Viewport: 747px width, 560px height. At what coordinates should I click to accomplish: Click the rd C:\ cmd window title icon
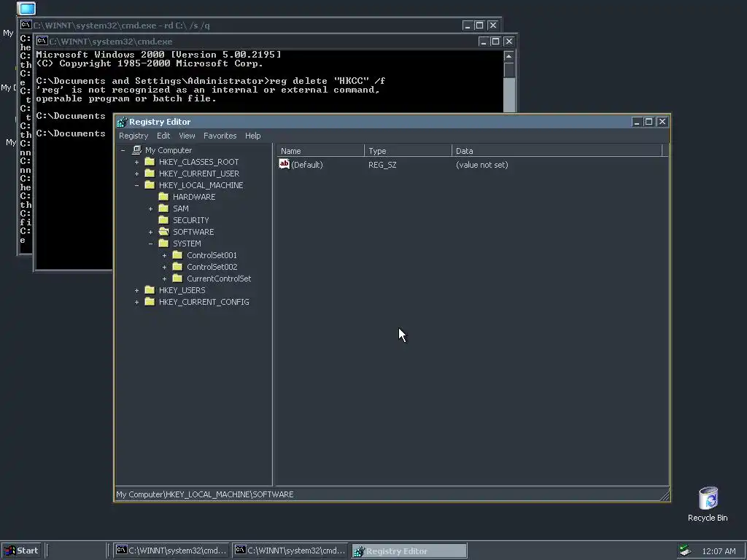coord(26,25)
